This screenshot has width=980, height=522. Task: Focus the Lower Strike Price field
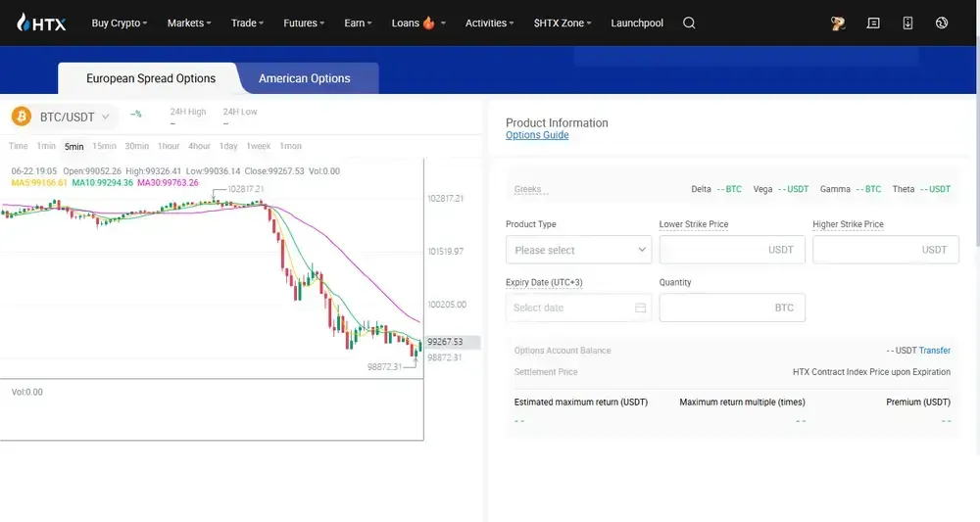732,250
